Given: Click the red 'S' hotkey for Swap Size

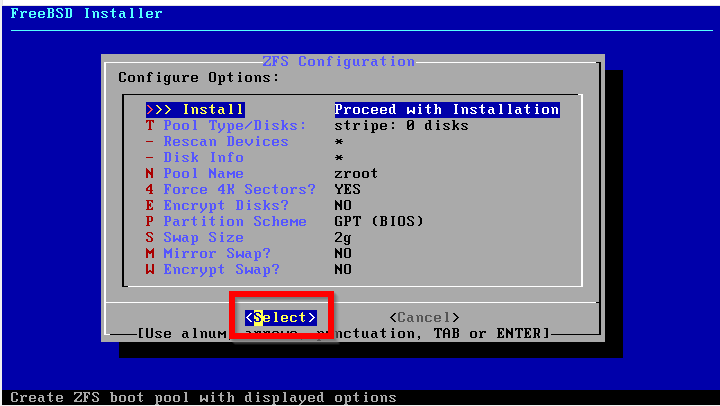Looking at the screenshot, I should pyautogui.click(x=150, y=238).
